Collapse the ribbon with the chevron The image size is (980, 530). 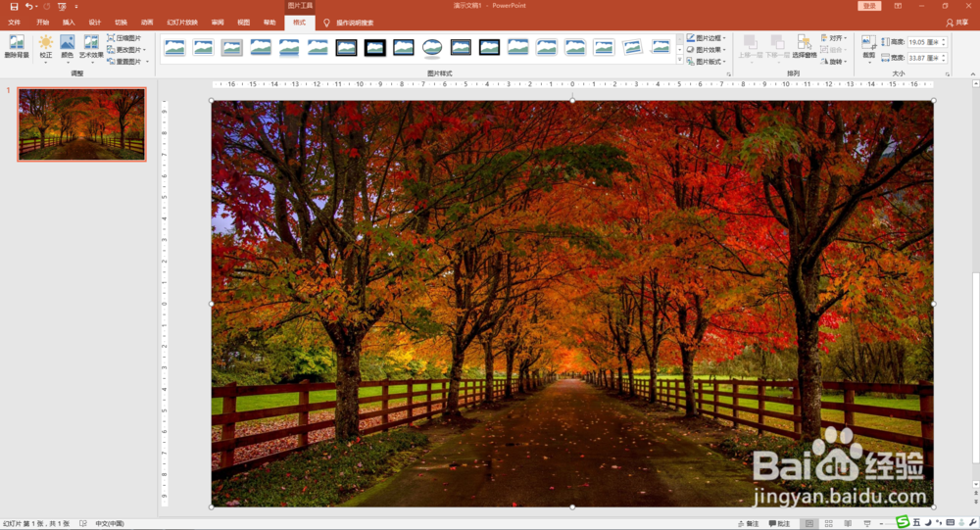(x=972, y=74)
